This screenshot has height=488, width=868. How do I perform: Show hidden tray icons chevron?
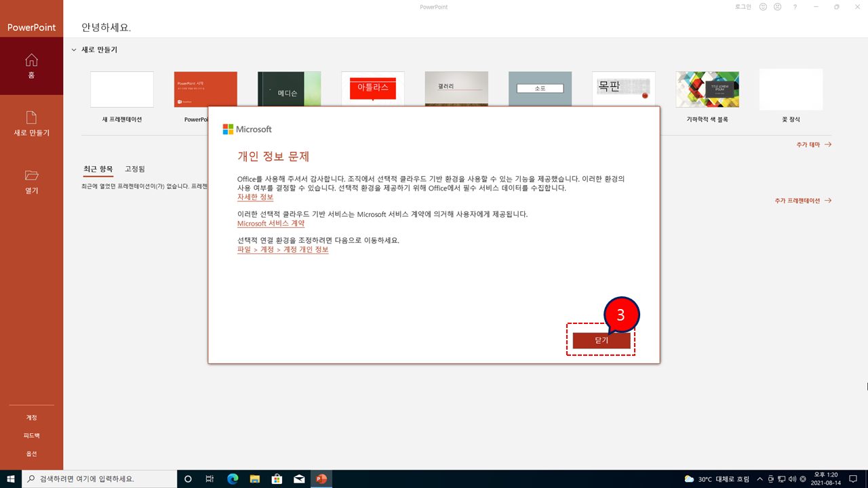[759, 479]
